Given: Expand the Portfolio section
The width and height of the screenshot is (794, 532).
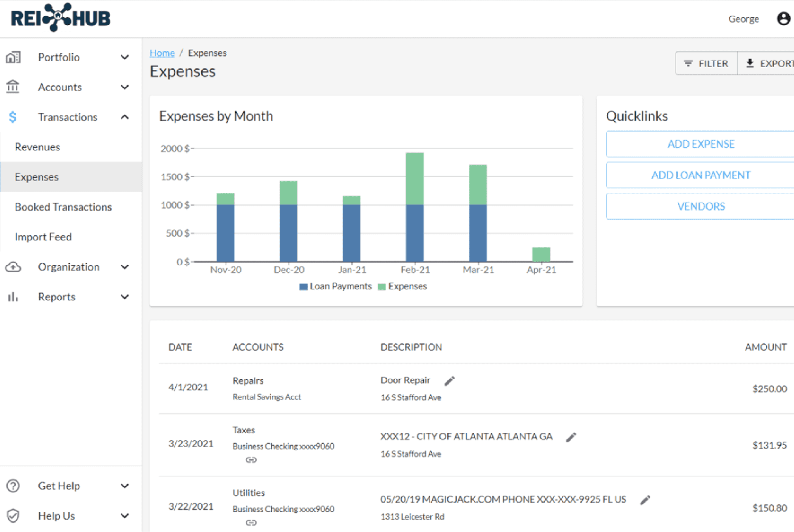Looking at the screenshot, I should tap(124, 57).
